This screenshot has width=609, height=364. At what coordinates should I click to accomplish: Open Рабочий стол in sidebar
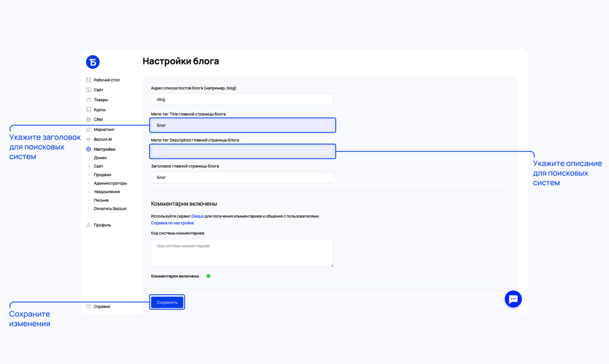coord(107,80)
